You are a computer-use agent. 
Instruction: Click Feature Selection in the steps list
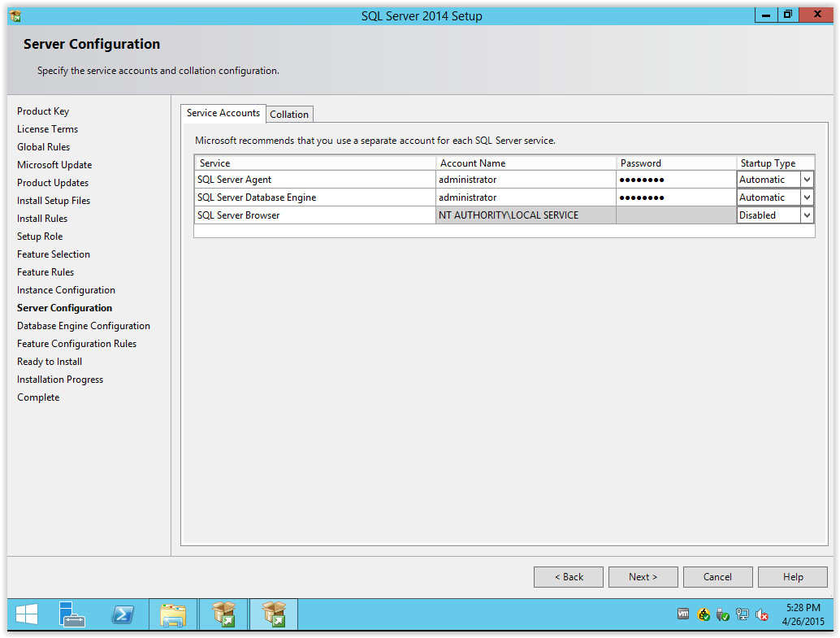pos(53,254)
